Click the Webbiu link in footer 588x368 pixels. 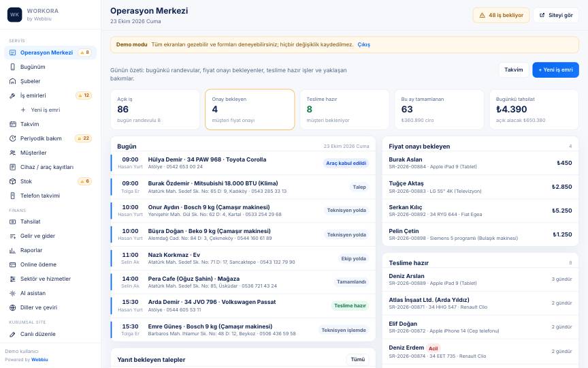point(39,359)
